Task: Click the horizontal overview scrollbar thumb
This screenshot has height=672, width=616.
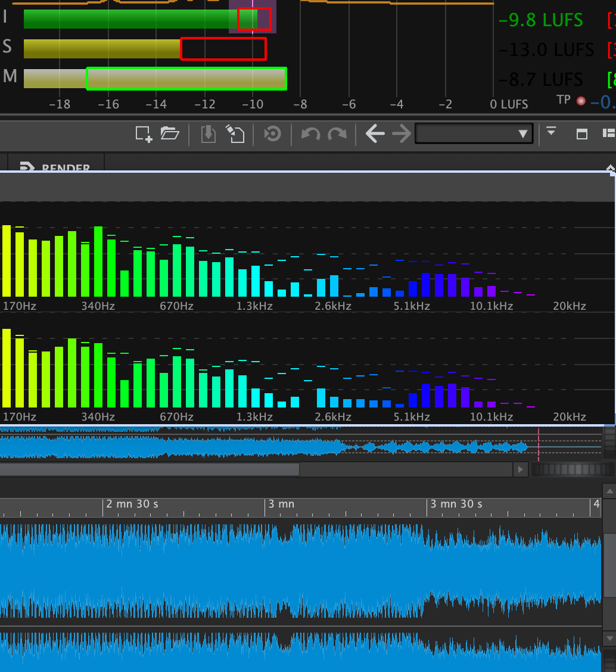Action: click(x=150, y=469)
